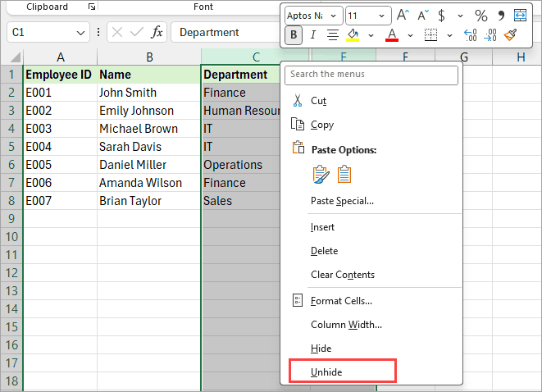The width and height of the screenshot is (542, 392).
Task: Increase font size in mini toolbar
Action: (403, 15)
